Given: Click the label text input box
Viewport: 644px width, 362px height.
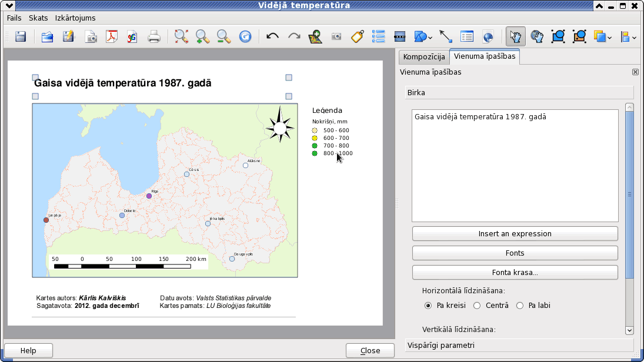Looking at the screenshot, I should [x=515, y=165].
